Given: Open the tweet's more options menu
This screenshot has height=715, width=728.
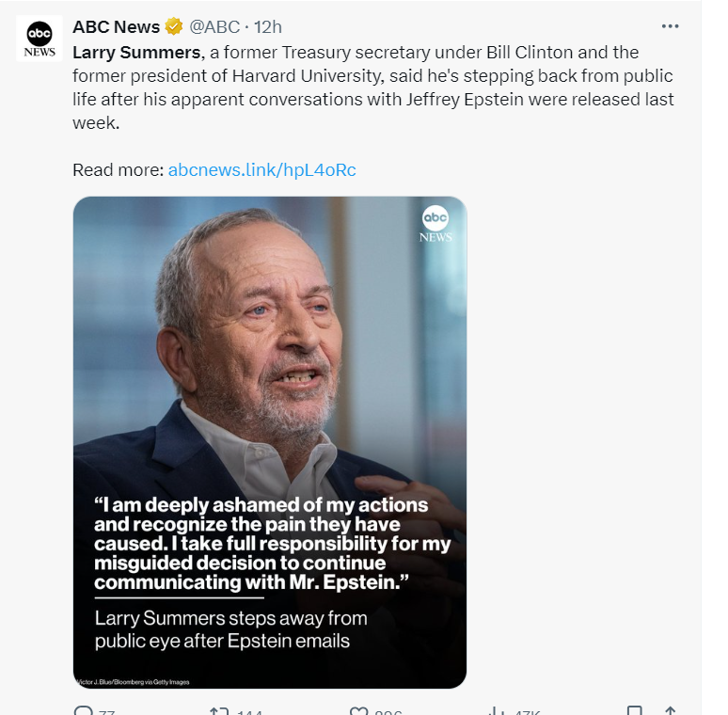Looking at the screenshot, I should (670, 26).
